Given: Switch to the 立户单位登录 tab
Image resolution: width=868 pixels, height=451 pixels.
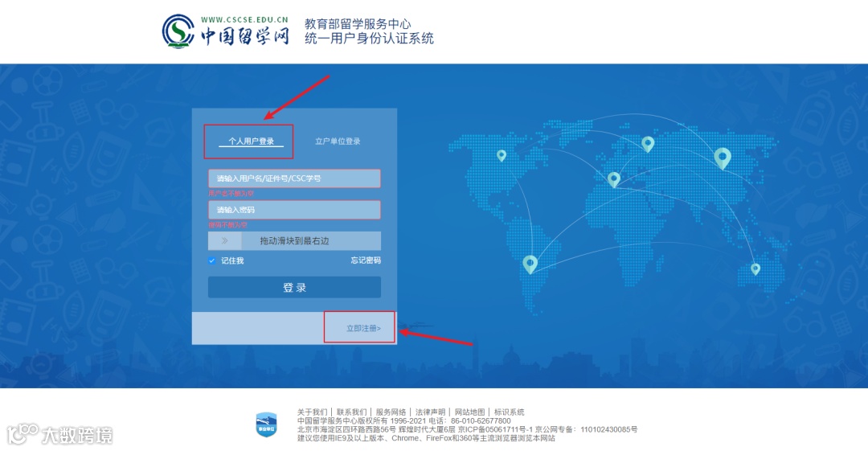Looking at the screenshot, I should point(338,141).
